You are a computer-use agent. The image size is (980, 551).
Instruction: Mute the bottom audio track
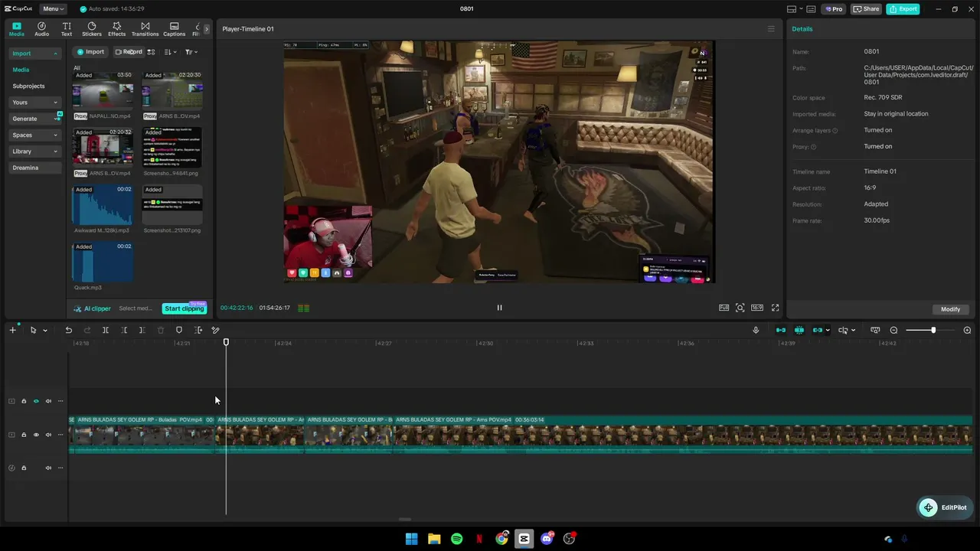(48, 468)
